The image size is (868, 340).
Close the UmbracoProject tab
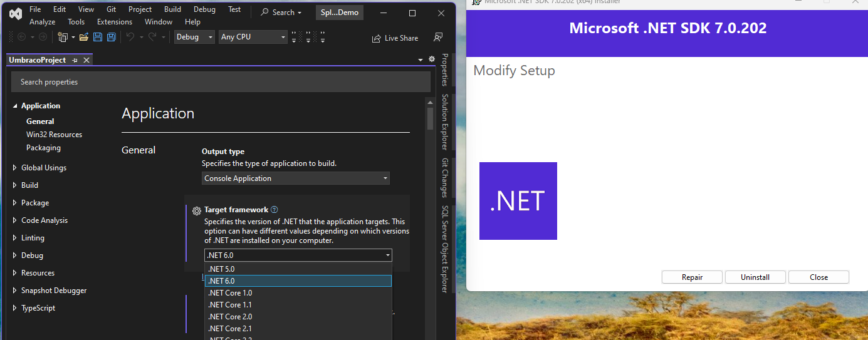click(86, 60)
